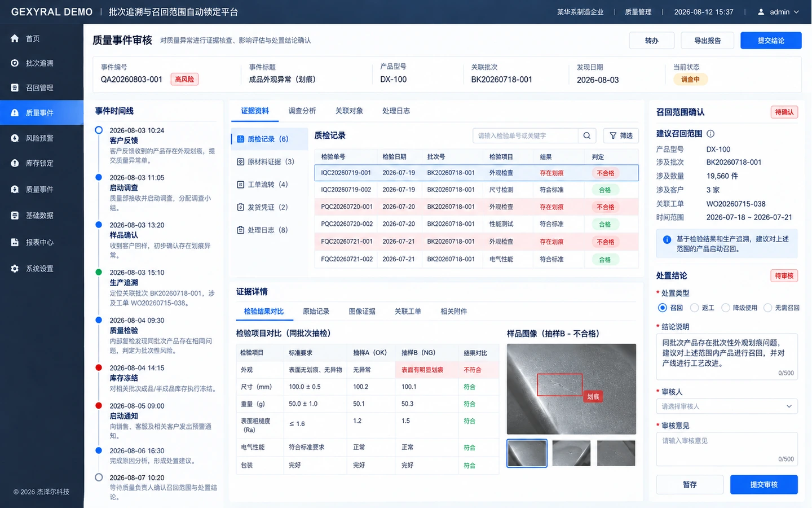
Task: Click the 风险预警 sidebar icon
Action: pyautogui.click(x=15, y=138)
